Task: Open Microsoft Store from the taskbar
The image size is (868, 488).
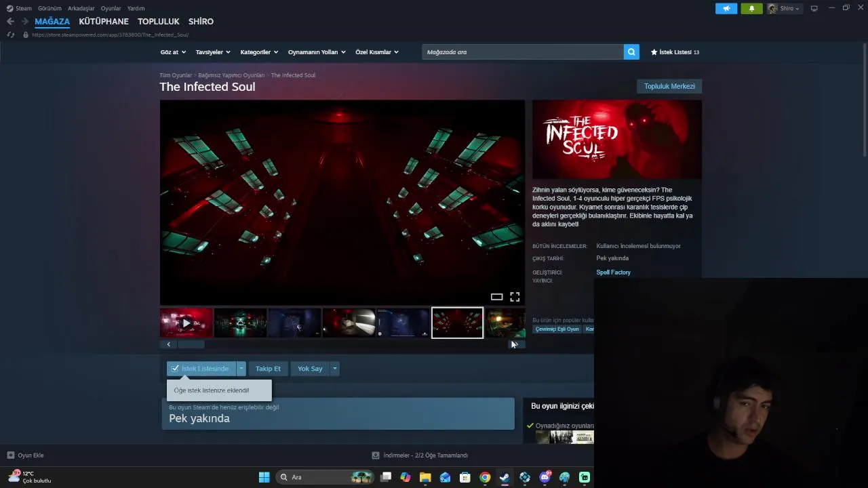Action: pyautogui.click(x=465, y=477)
